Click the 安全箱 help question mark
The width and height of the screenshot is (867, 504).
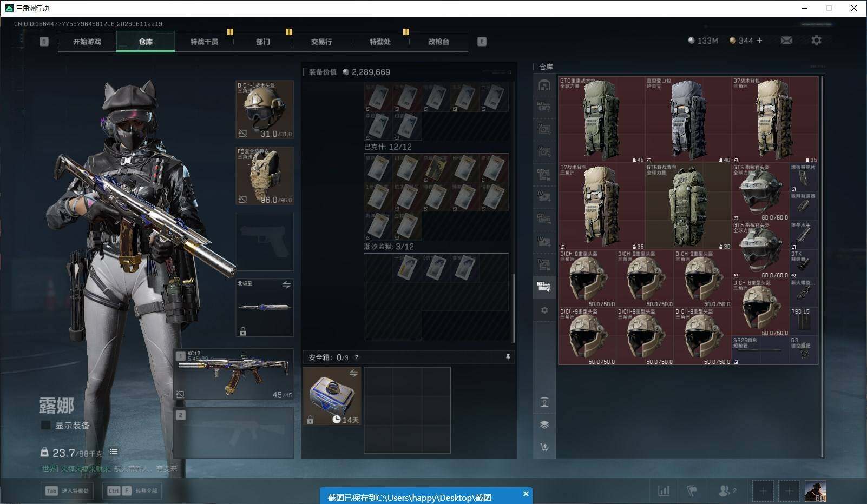pyautogui.click(x=356, y=357)
